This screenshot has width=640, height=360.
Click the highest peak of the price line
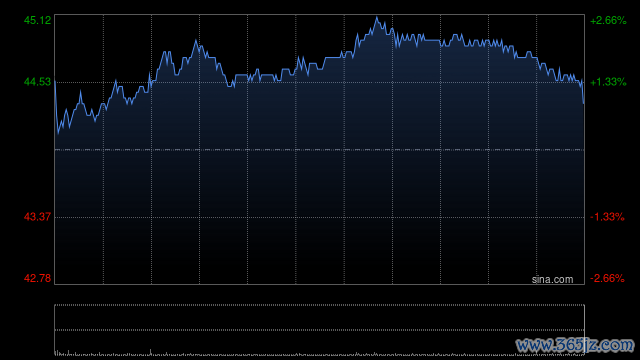point(377,18)
